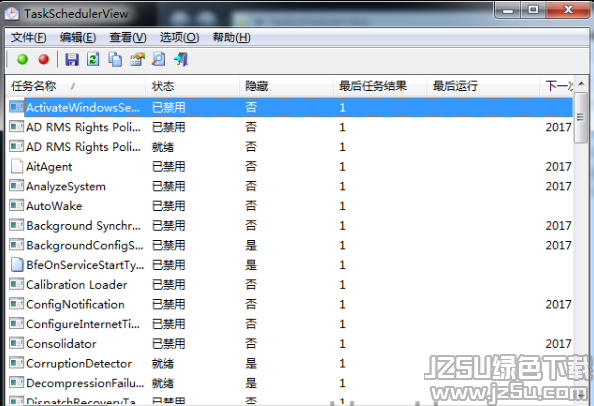Screen dimensions: 594x406
Task: Select the CorruptionDetector task name
Action: coord(79,363)
